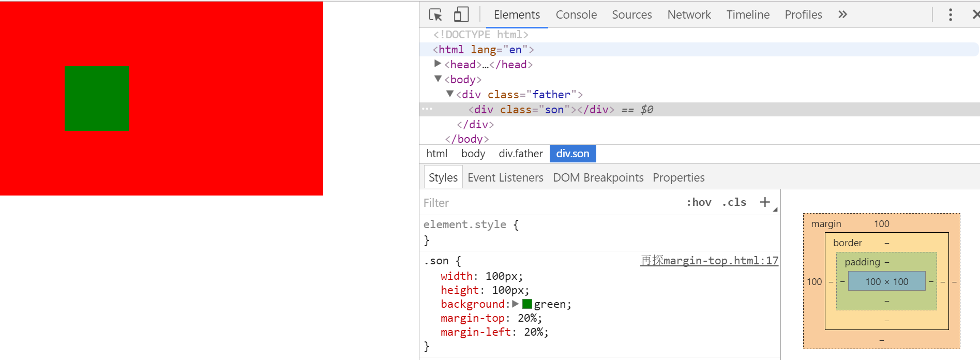Open the Event Listeners tab
The image size is (980, 360).
[505, 177]
